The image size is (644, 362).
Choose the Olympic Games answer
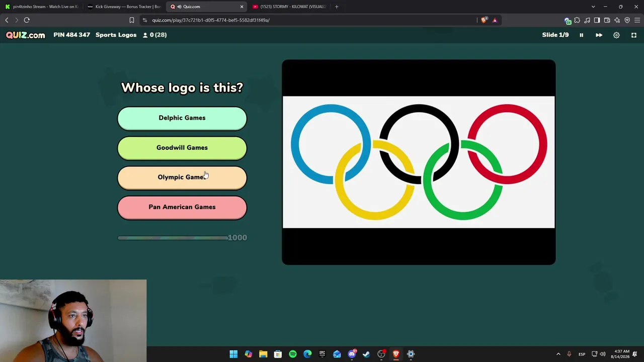pyautogui.click(x=182, y=177)
